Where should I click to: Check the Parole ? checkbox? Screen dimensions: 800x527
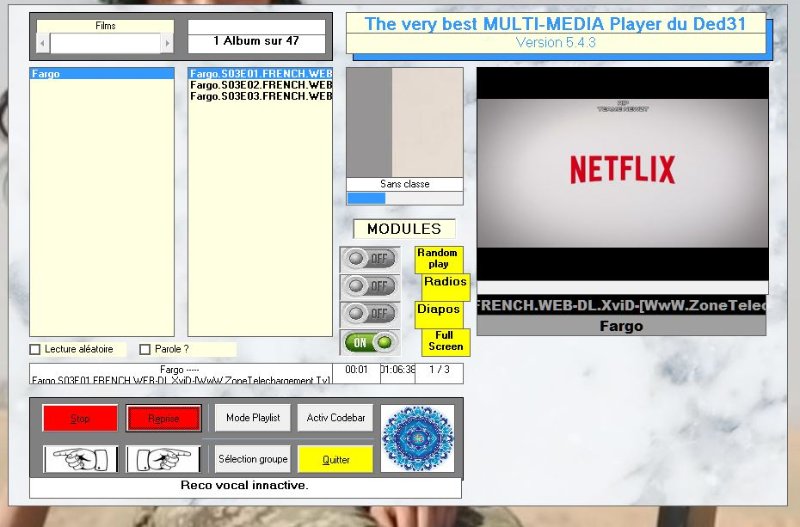[145, 350]
